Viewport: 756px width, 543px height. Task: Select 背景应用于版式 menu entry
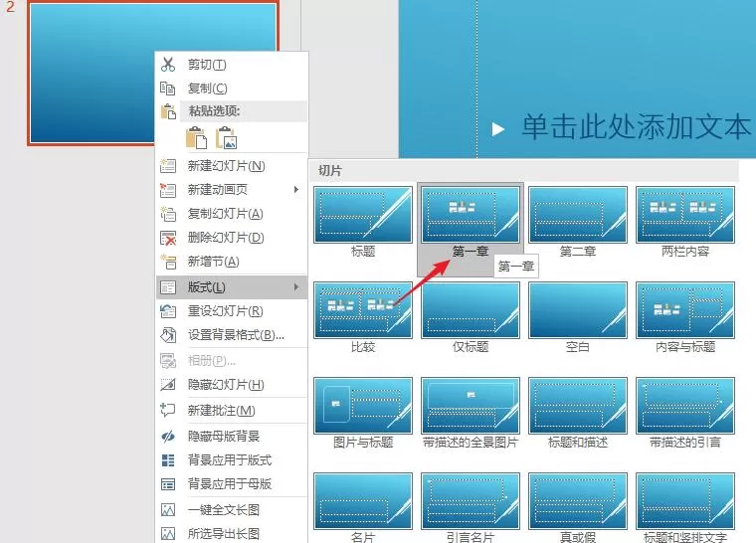(232, 460)
